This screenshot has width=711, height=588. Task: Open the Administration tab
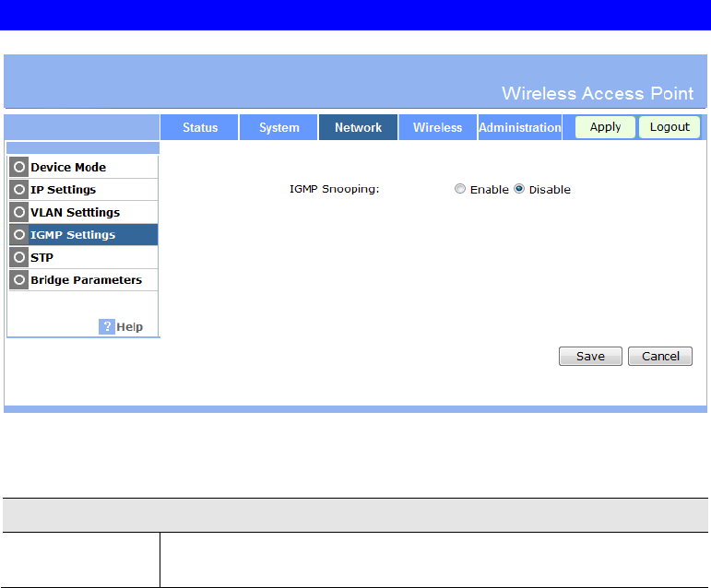click(520, 127)
